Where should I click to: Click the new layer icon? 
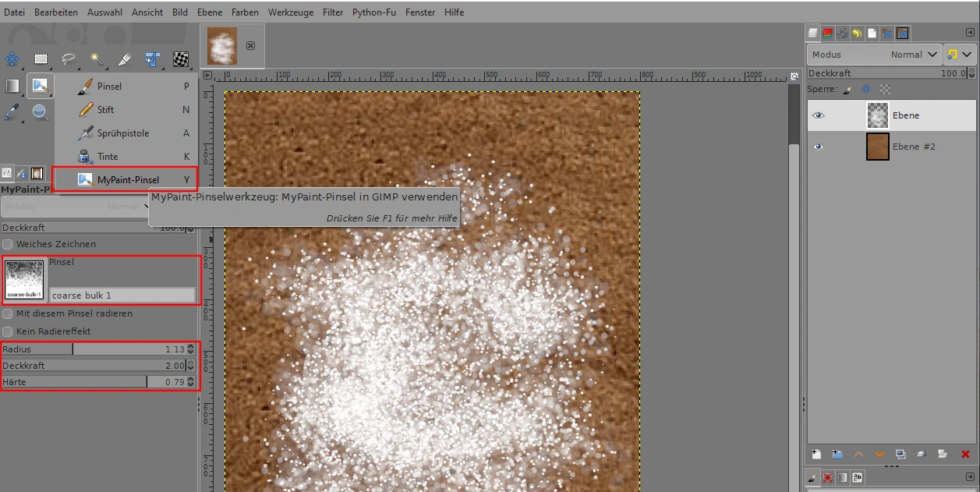point(816,454)
